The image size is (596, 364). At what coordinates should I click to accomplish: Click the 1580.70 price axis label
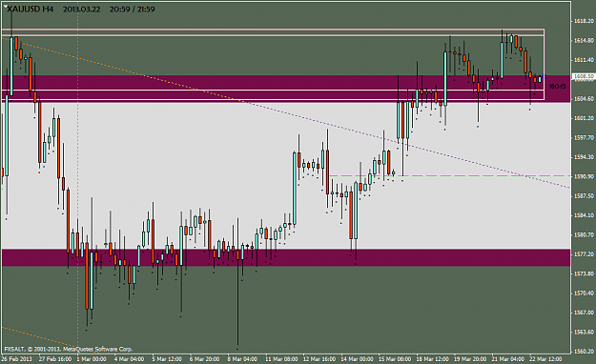pos(584,234)
